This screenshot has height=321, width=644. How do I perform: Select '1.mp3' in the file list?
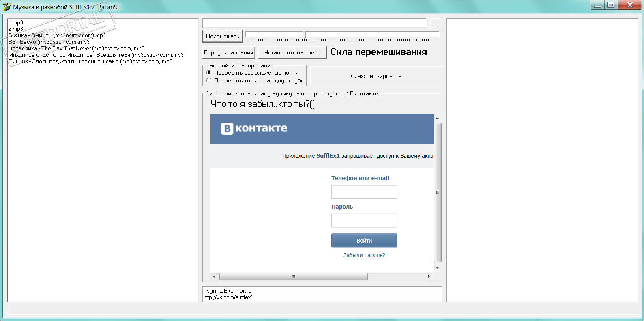click(16, 22)
